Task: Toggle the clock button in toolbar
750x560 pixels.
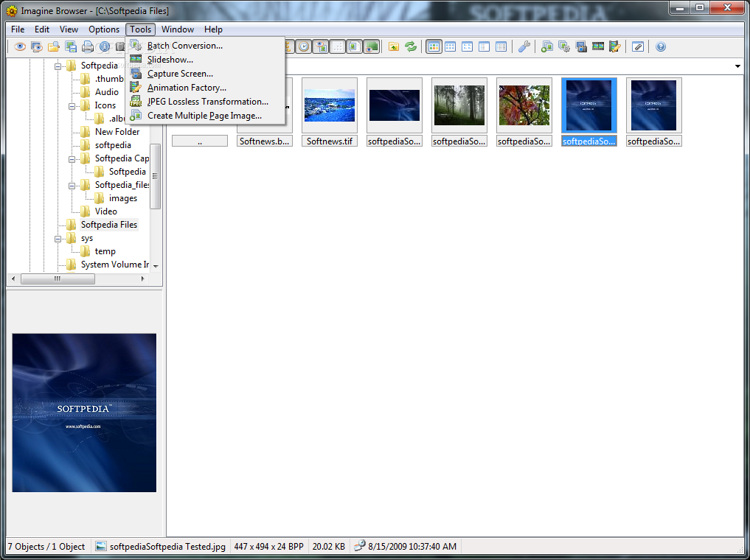Action: tap(304, 47)
